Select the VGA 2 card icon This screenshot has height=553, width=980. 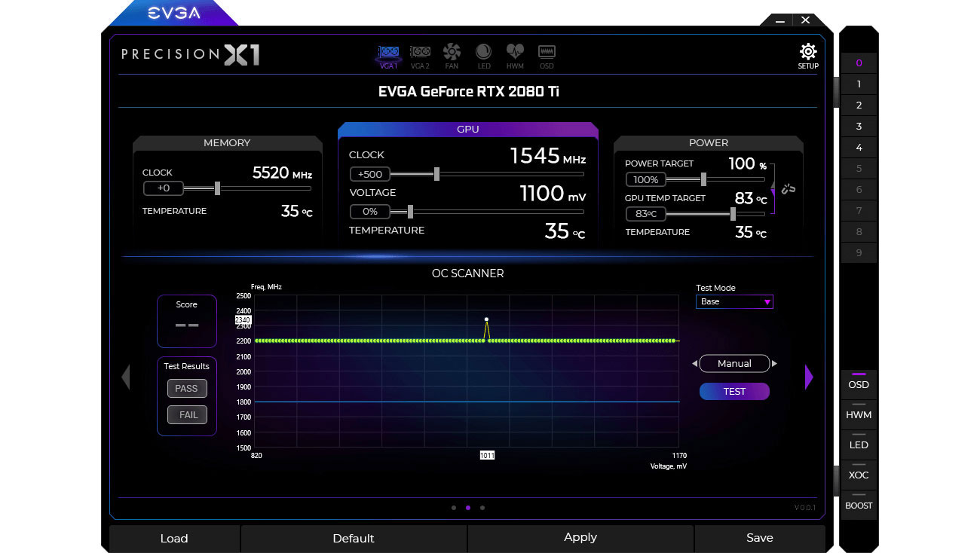click(420, 56)
